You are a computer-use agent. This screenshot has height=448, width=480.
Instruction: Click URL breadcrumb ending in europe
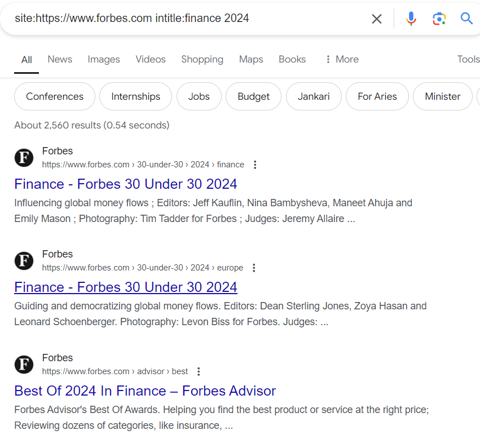tap(143, 268)
